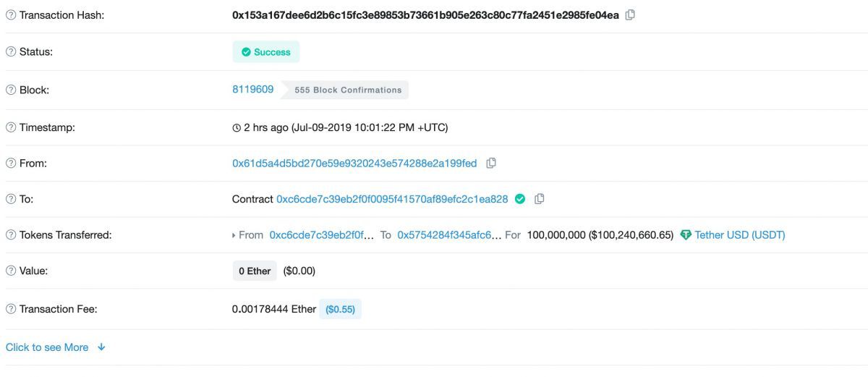
Task: Click help icon next to Transaction Fee
Action: 11,309
